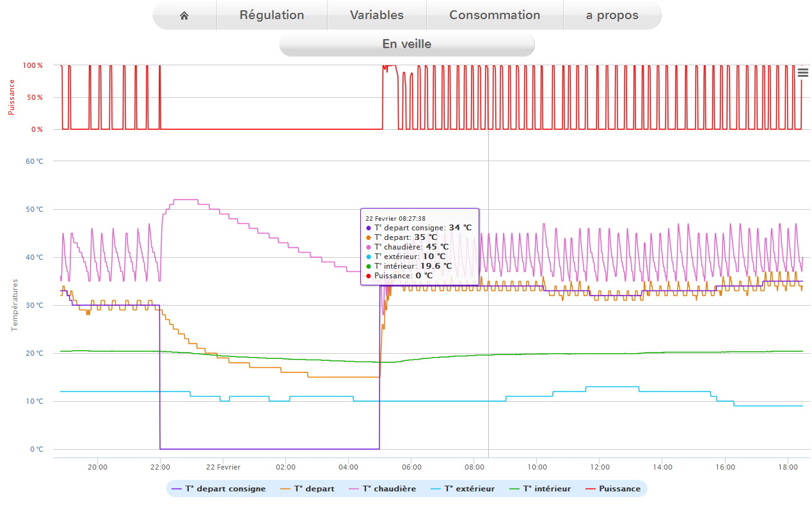Click the Températures vertical axis title
The height and width of the screenshot is (508, 812).
pos(15,305)
